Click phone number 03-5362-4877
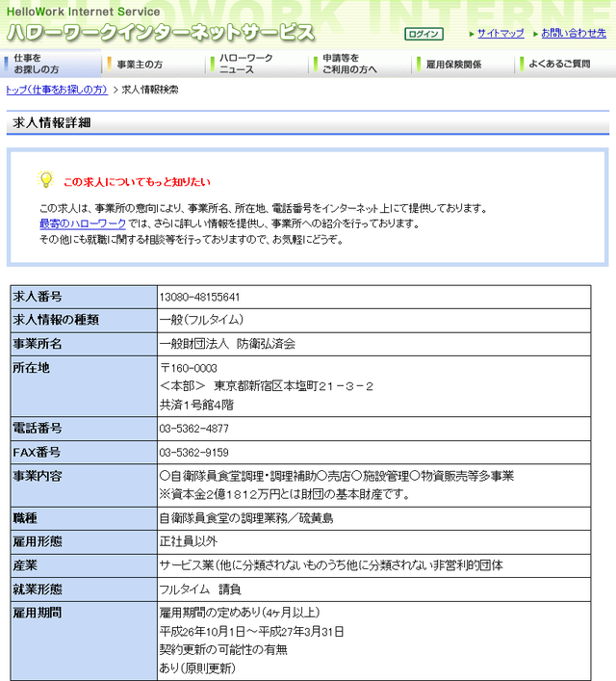This screenshot has width=616, height=681. coord(193,429)
